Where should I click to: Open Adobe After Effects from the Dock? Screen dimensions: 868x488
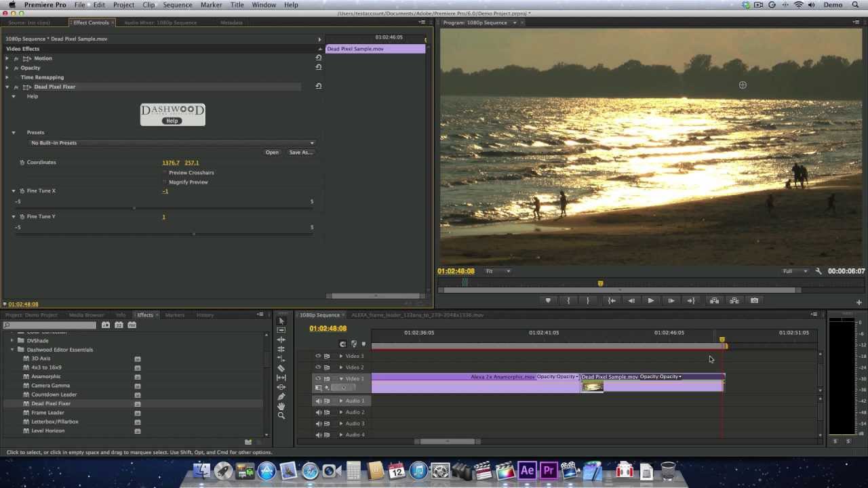pyautogui.click(x=527, y=470)
